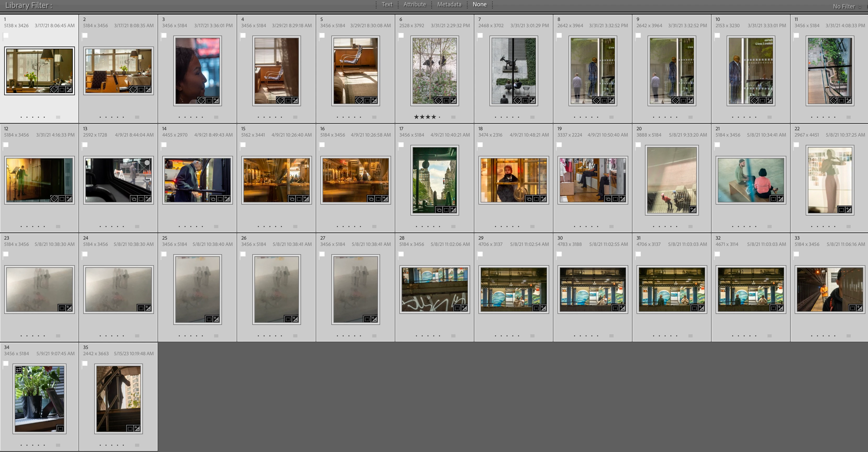Click keyword tag badge on photo 1
This screenshot has width=868, height=452.
click(54, 89)
